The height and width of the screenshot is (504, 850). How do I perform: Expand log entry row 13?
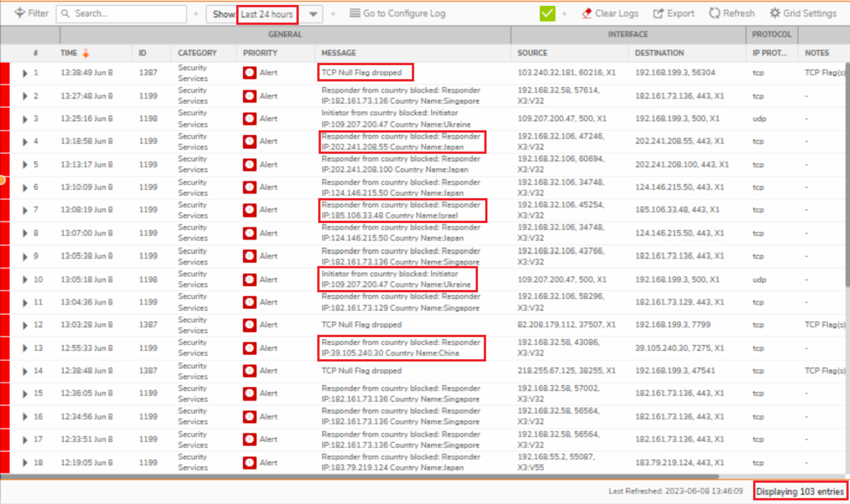(24, 348)
